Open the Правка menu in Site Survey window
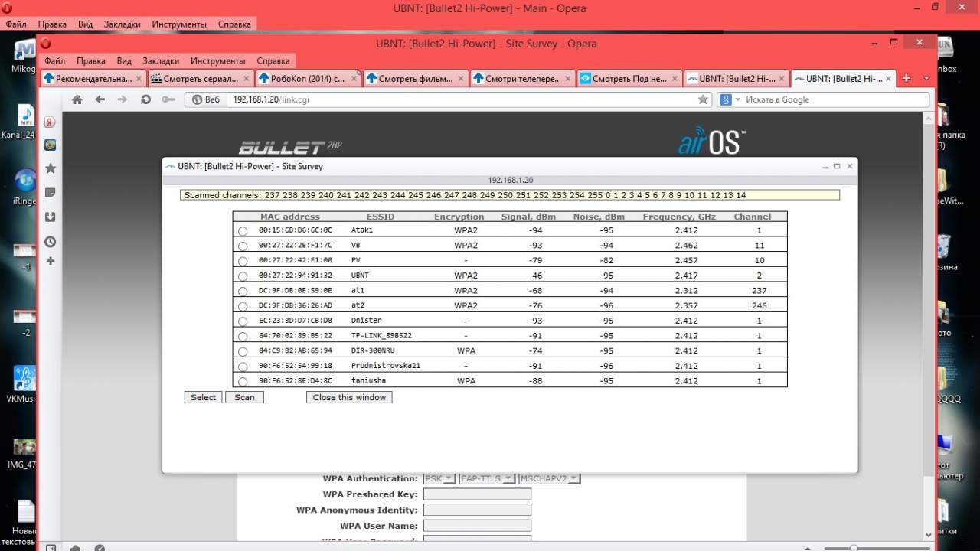 click(x=91, y=60)
